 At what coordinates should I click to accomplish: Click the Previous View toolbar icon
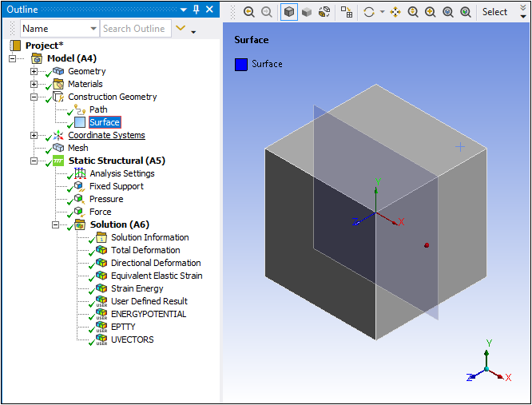(248, 12)
